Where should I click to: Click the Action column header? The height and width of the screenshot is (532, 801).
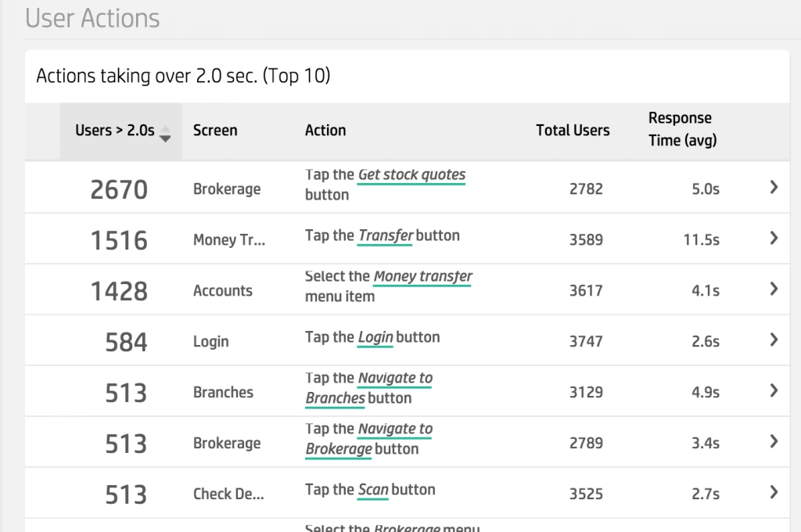click(x=325, y=131)
